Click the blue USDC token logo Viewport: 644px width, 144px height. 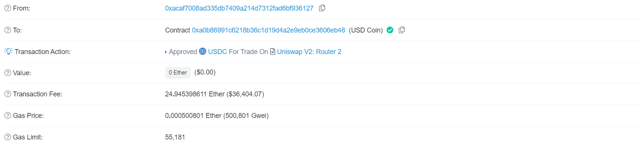point(203,51)
